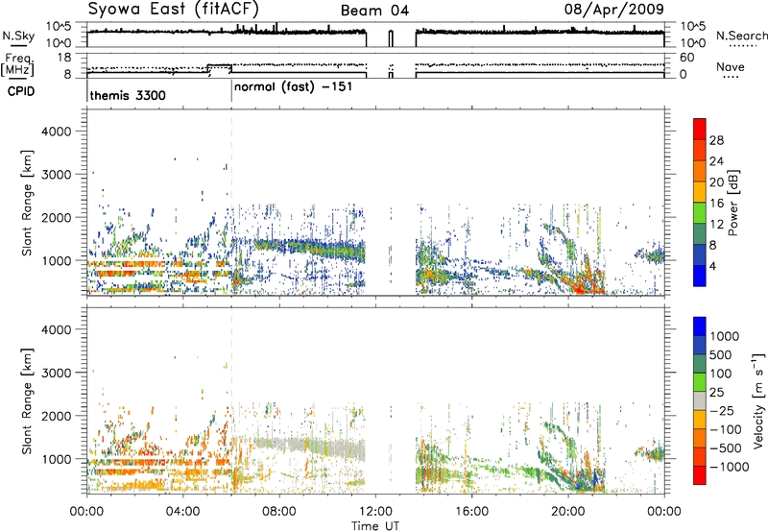Click the frequency axis value '18'

pyautogui.click(x=64, y=58)
